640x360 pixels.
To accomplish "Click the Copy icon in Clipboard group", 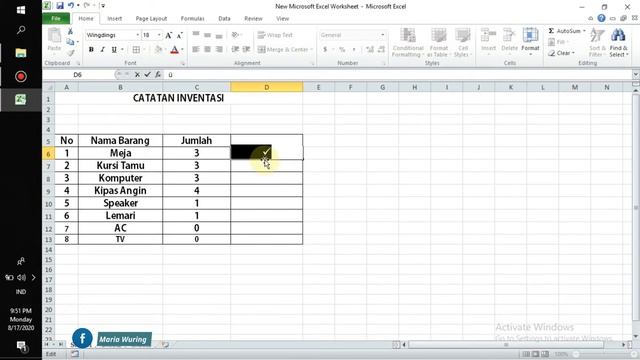I will 71,42.
